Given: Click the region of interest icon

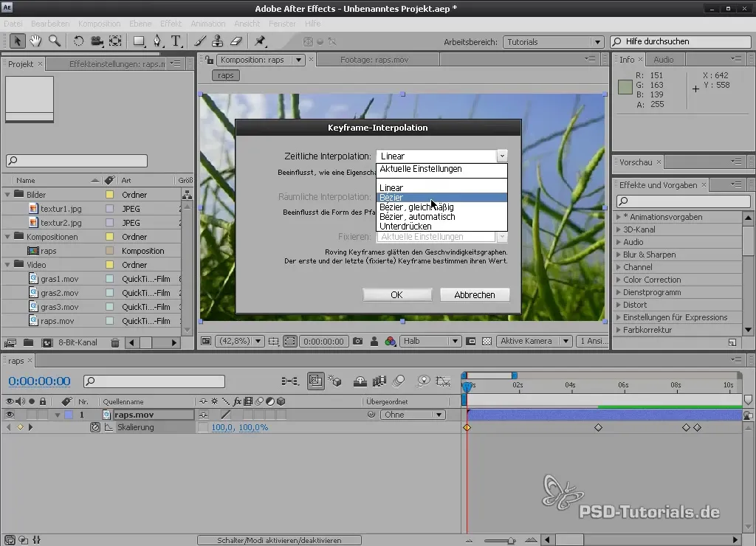Looking at the screenshot, I should 289,341.
